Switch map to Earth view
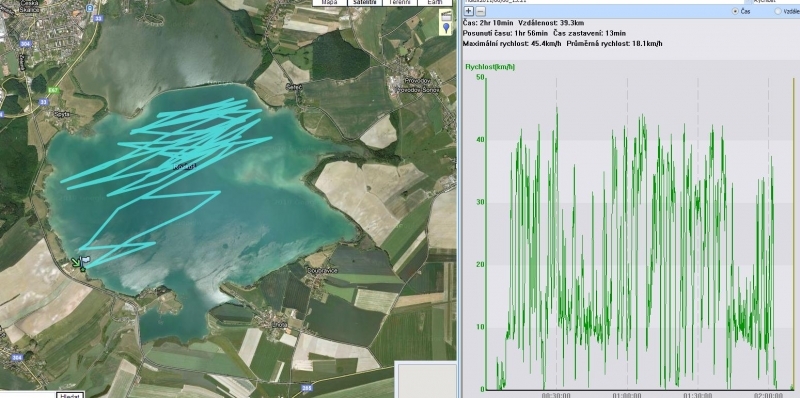This screenshot has width=800, height=398. [435, 3]
